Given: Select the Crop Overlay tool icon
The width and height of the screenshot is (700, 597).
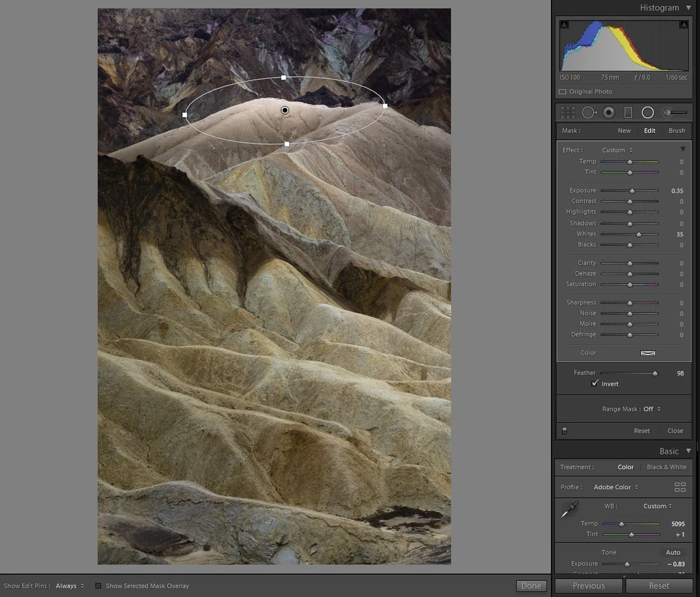Looking at the screenshot, I should click(x=568, y=112).
